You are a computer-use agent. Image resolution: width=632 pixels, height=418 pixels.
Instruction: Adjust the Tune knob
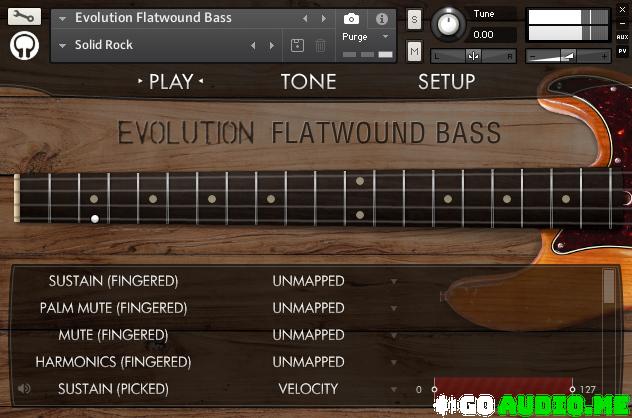(x=448, y=24)
